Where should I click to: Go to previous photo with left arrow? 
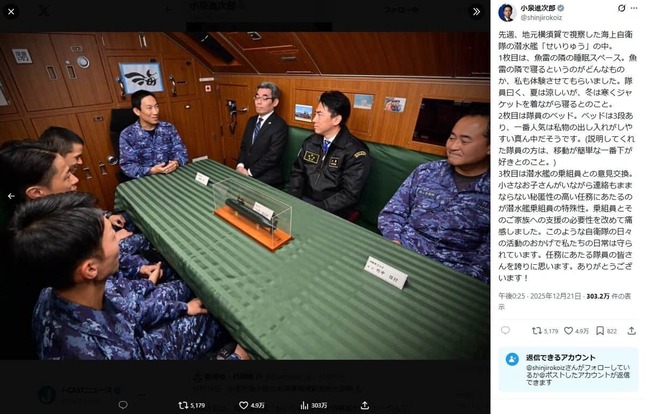coord(11,196)
